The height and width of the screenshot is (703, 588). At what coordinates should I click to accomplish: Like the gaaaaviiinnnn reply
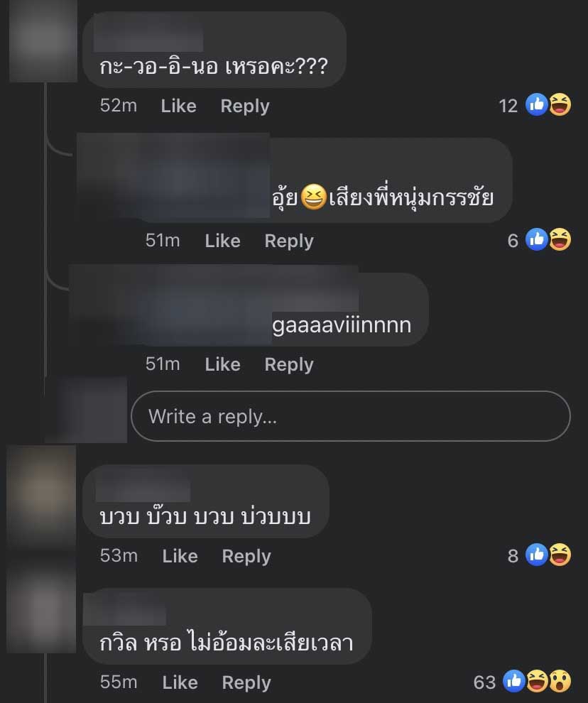click(222, 364)
